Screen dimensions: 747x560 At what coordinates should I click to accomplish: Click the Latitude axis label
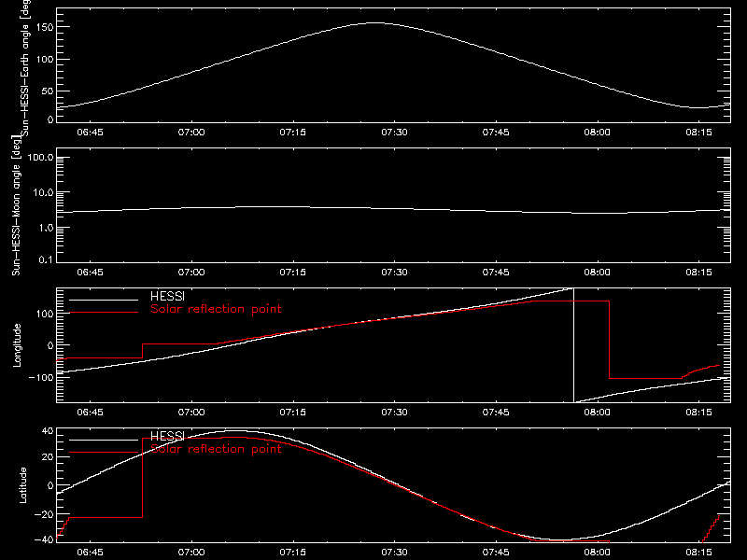22,485
